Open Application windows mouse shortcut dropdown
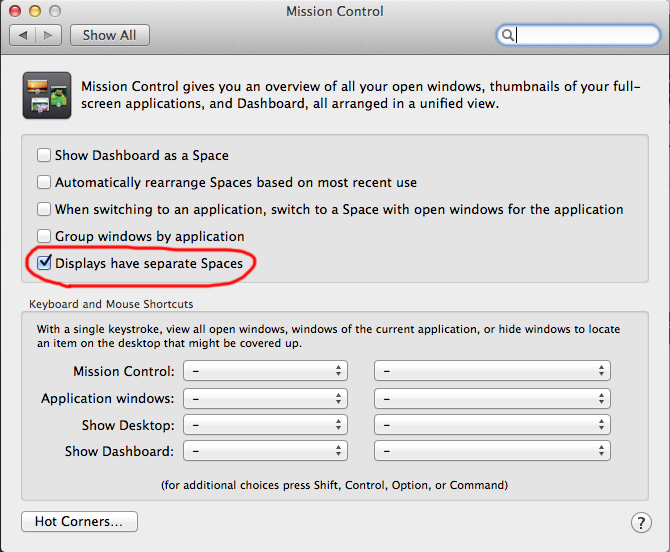This screenshot has height=552, width=670. [492, 399]
